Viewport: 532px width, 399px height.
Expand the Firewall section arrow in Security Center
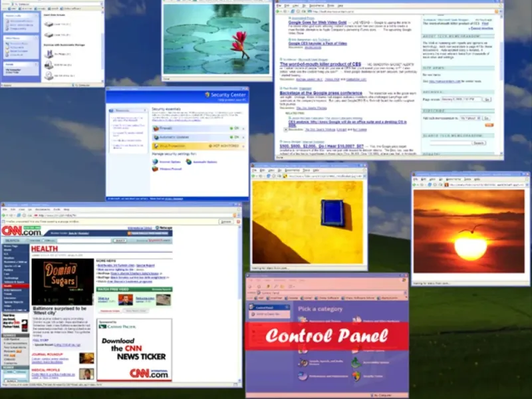coord(243,128)
